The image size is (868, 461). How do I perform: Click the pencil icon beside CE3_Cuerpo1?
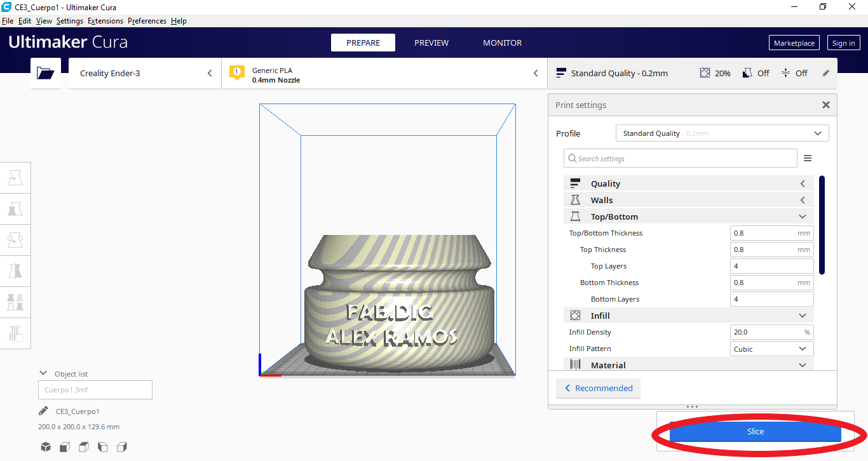click(43, 411)
